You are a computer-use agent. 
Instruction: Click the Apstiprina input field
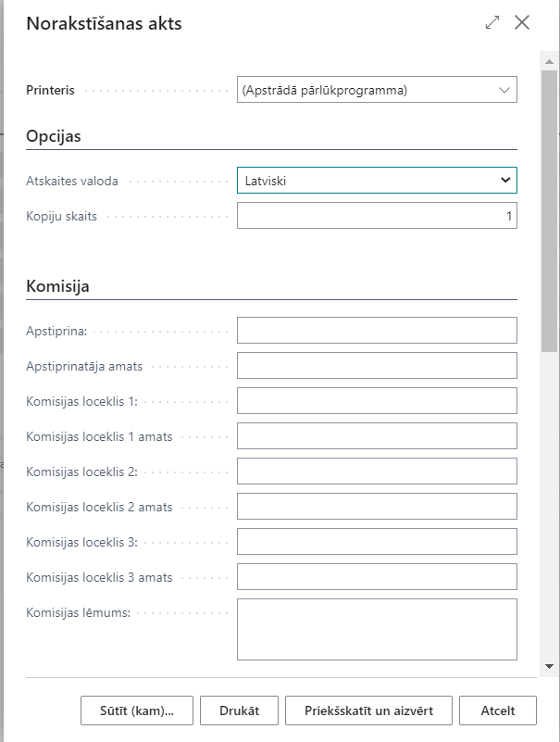(377, 331)
